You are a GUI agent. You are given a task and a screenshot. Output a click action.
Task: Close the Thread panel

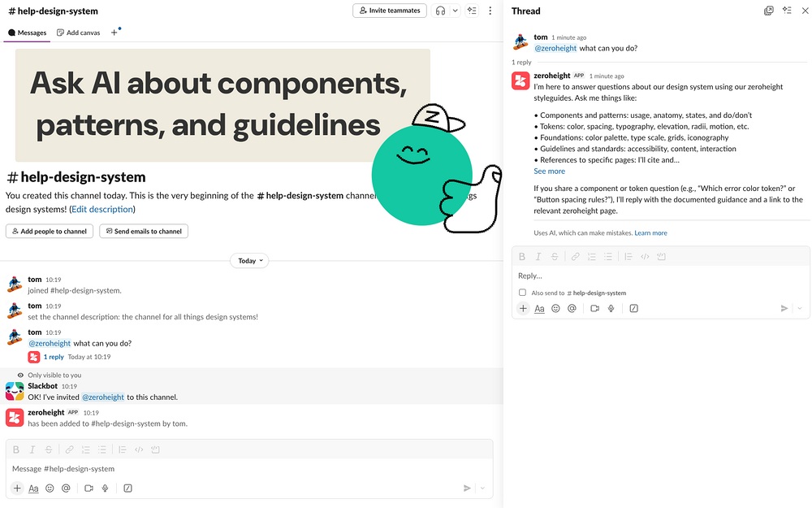pyautogui.click(x=806, y=11)
